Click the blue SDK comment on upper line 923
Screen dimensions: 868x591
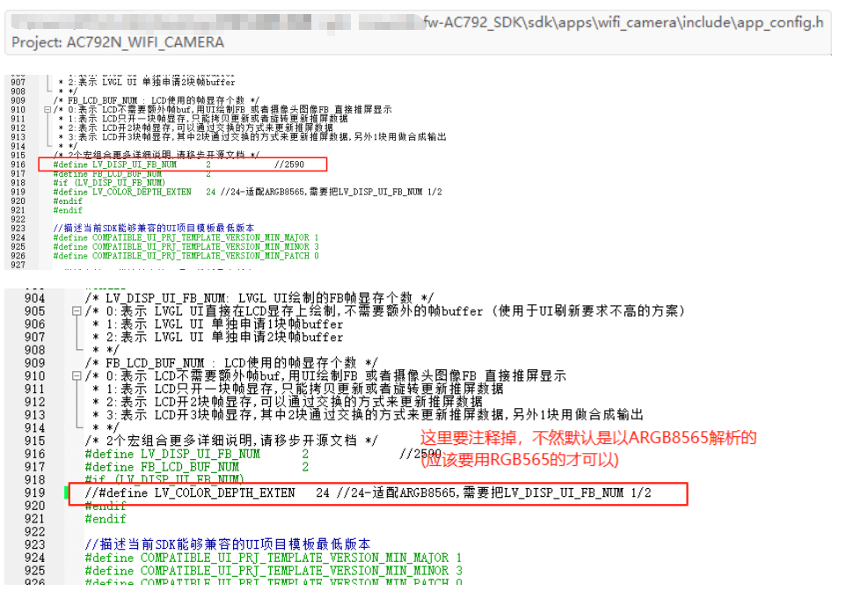(154, 228)
